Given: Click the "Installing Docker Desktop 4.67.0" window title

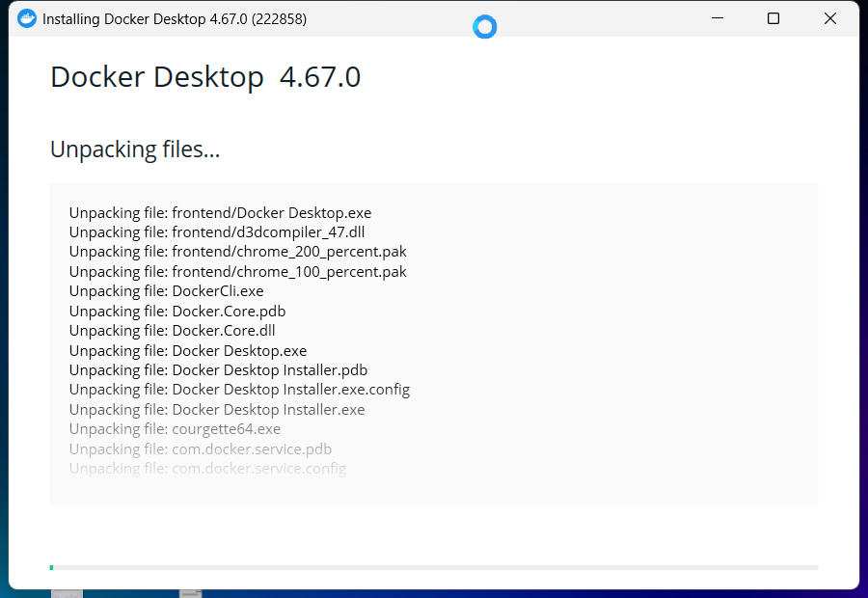Looking at the screenshot, I should tap(175, 19).
